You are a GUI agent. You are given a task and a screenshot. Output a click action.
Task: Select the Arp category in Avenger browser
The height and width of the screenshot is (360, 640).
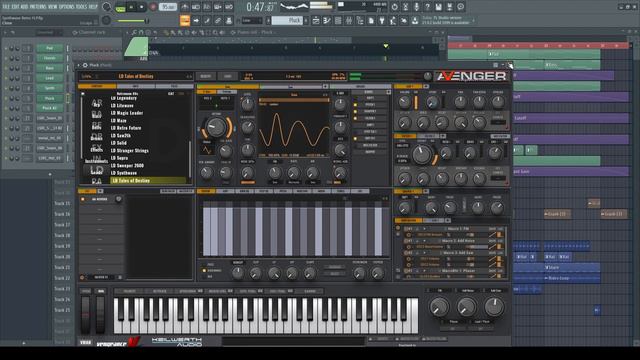(97, 103)
